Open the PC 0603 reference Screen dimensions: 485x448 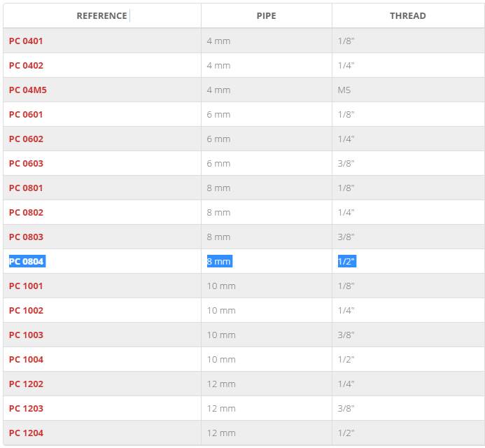[x=27, y=163]
